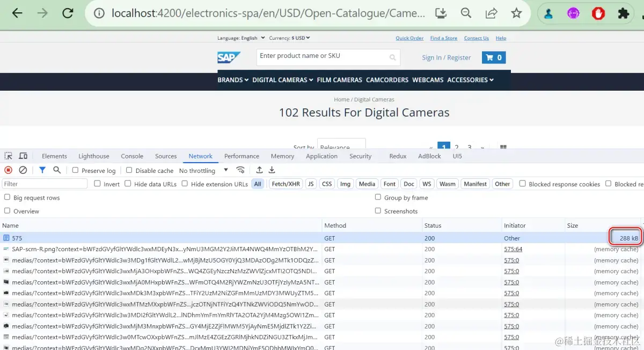Enable Big request rows checkbox

[8, 198]
